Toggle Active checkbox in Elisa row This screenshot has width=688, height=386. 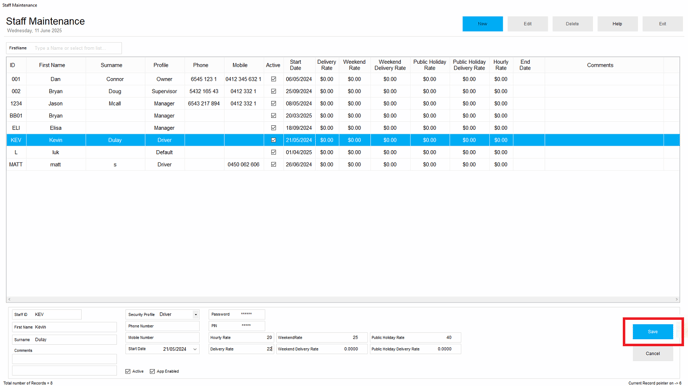coord(273,128)
